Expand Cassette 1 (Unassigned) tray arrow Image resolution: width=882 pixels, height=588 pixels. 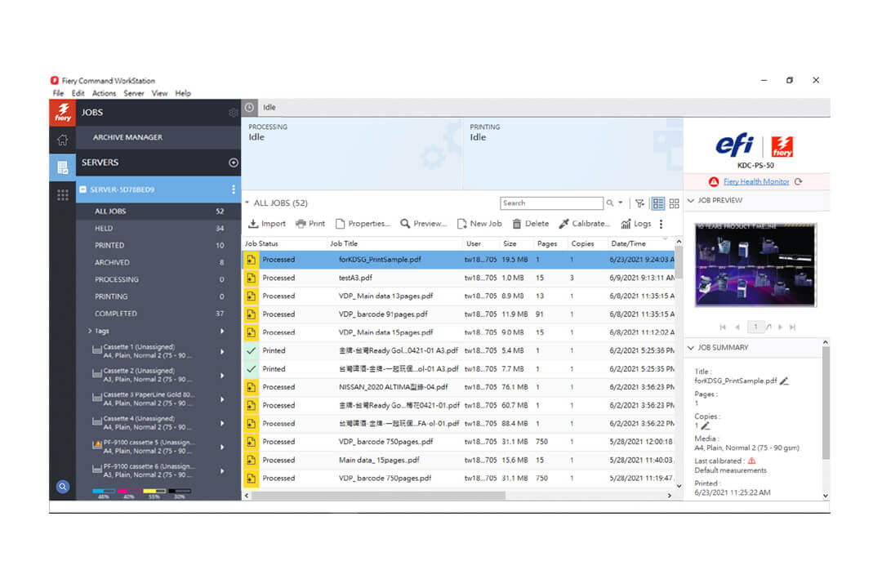coord(222,352)
